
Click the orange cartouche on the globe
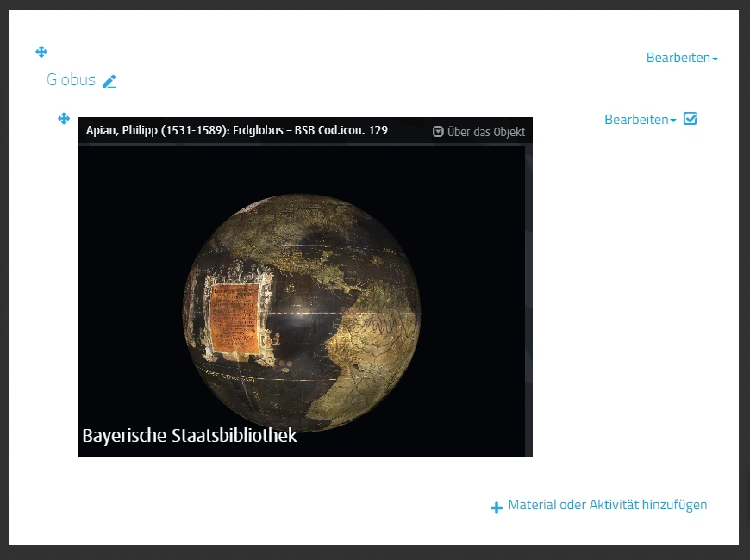tap(236, 320)
